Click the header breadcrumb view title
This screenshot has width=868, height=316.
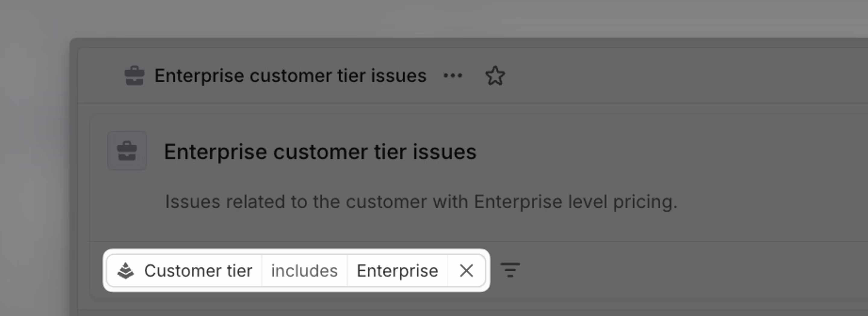pyautogui.click(x=291, y=76)
